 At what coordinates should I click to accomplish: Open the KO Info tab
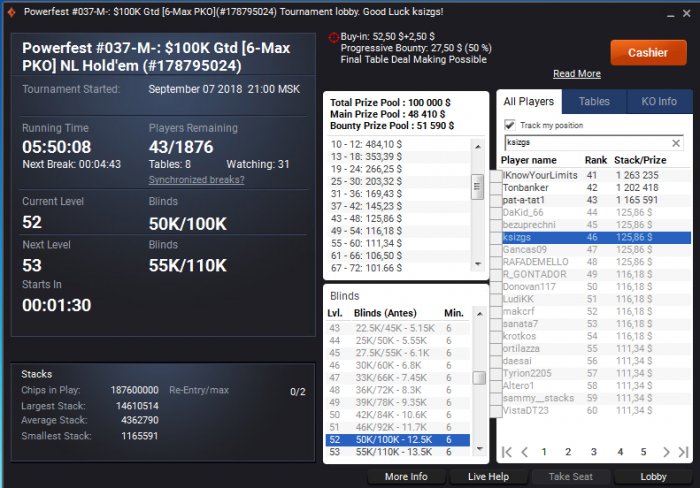click(x=659, y=101)
